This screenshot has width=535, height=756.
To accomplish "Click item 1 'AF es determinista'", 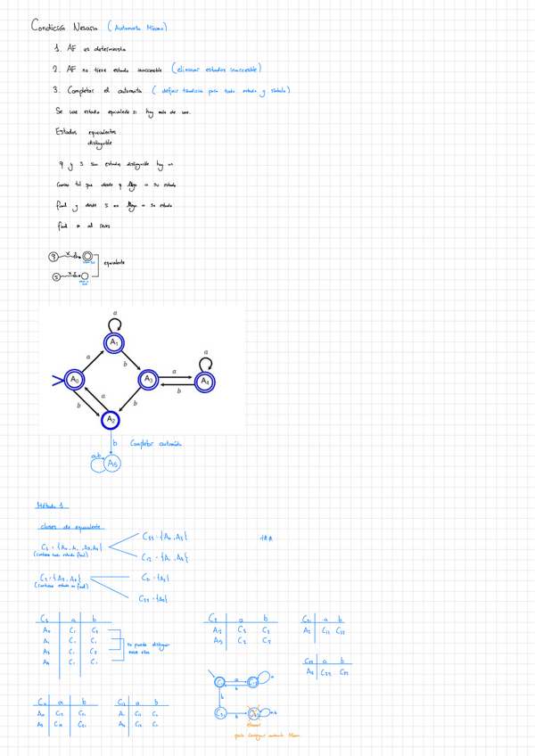I will (x=86, y=48).
